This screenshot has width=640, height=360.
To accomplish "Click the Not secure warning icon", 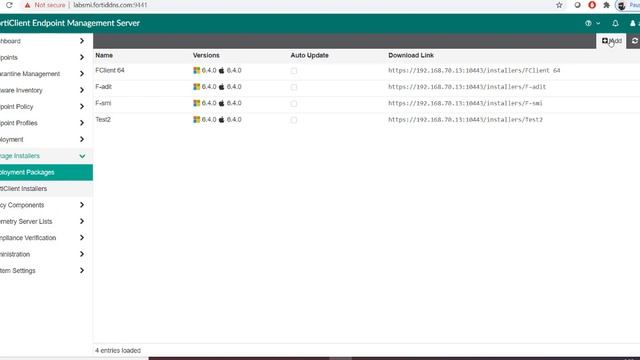I will coord(27,5).
